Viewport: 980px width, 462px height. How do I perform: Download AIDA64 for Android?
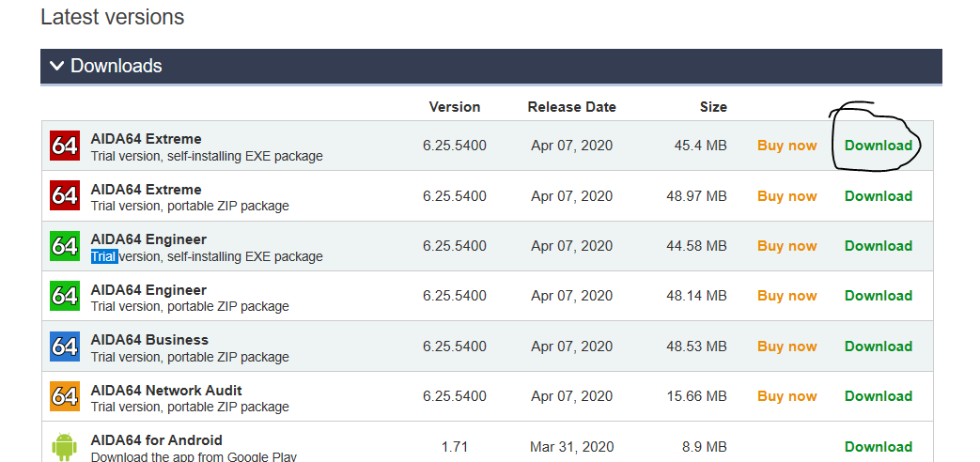[879, 447]
